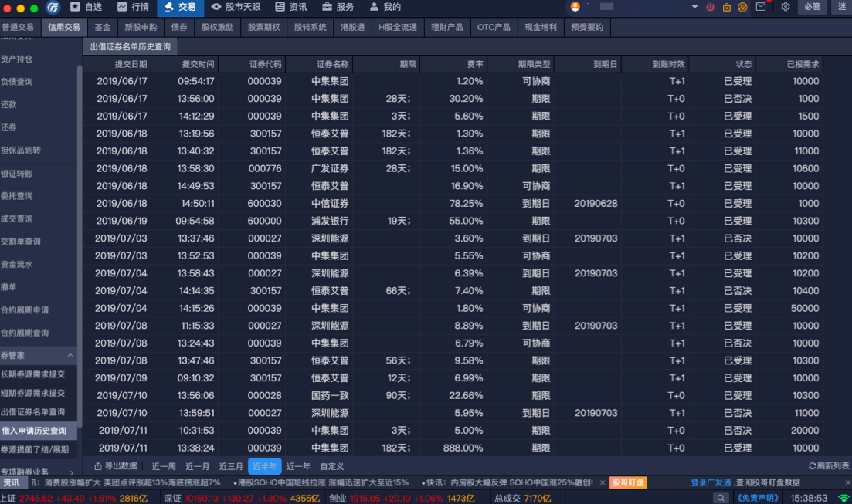Switch to the 新股申购 tab
Image resolution: width=852 pixels, height=504 pixels.
pyautogui.click(x=141, y=27)
